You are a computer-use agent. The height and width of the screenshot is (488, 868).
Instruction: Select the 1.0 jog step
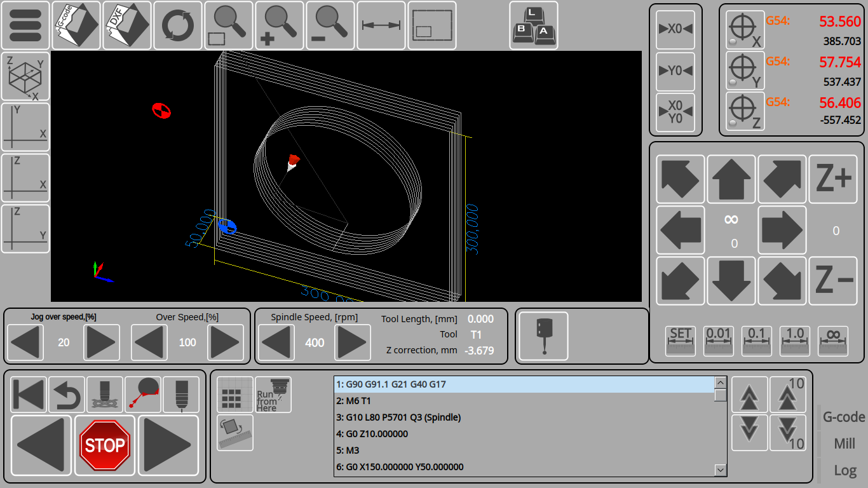795,341
